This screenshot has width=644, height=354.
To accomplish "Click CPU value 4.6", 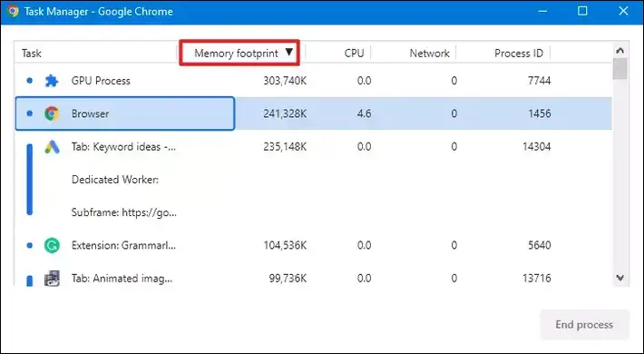I will pyautogui.click(x=364, y=113).
